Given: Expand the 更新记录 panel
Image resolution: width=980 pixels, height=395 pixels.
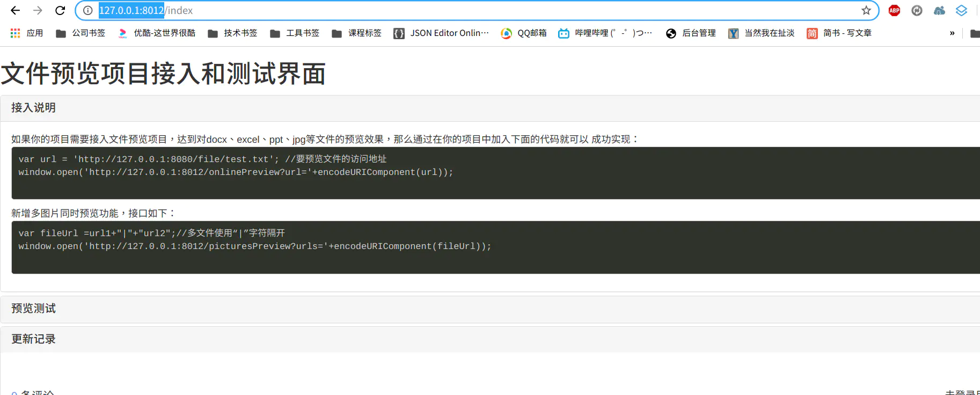Looking at the screenshot, I should (x=490, y=339).
